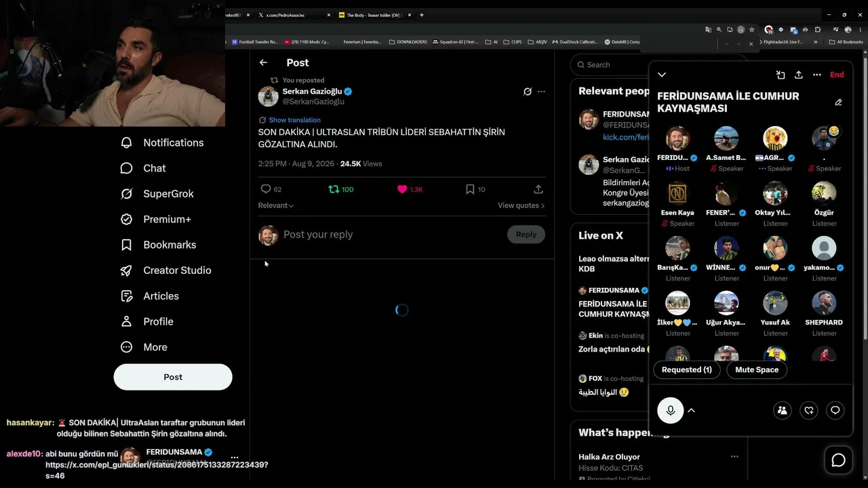Open Chat in the sidebar
The height and width of the screenshot is (488, 868).
click(x=144, y=168)
